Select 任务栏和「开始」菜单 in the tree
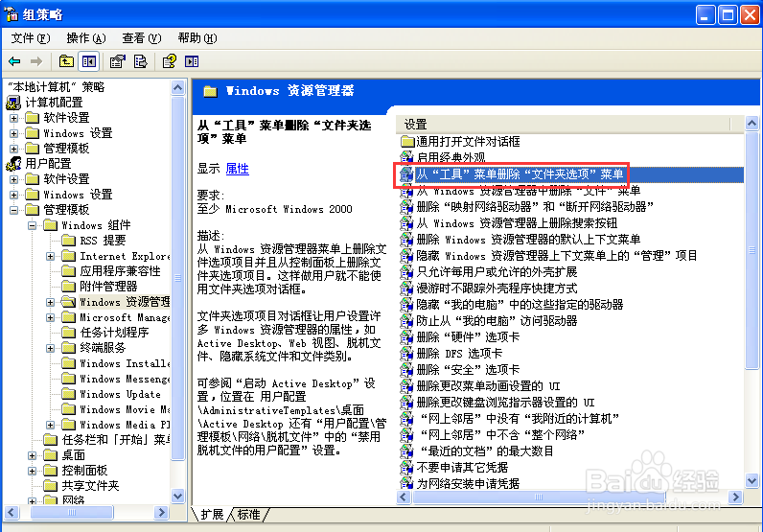Viewport: 763px width, 532px height. tap(116, 440)
